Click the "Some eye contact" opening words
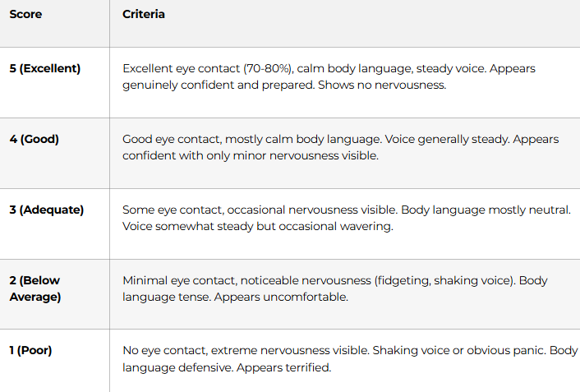 click(168, 210)
